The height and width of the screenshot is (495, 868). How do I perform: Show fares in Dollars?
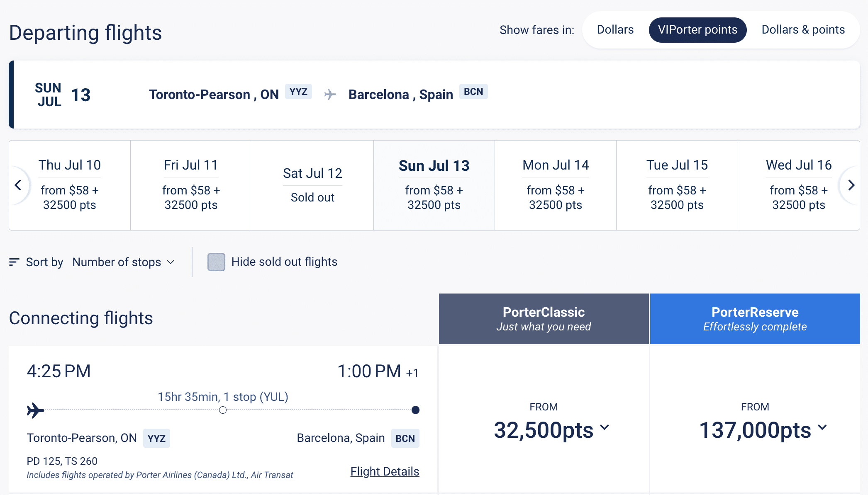[x=615, y=30]
